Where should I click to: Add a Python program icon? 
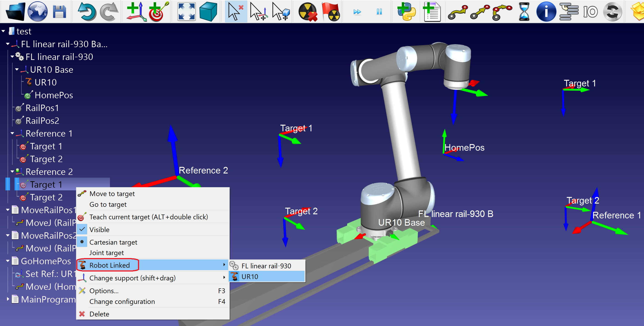(406, 12)
